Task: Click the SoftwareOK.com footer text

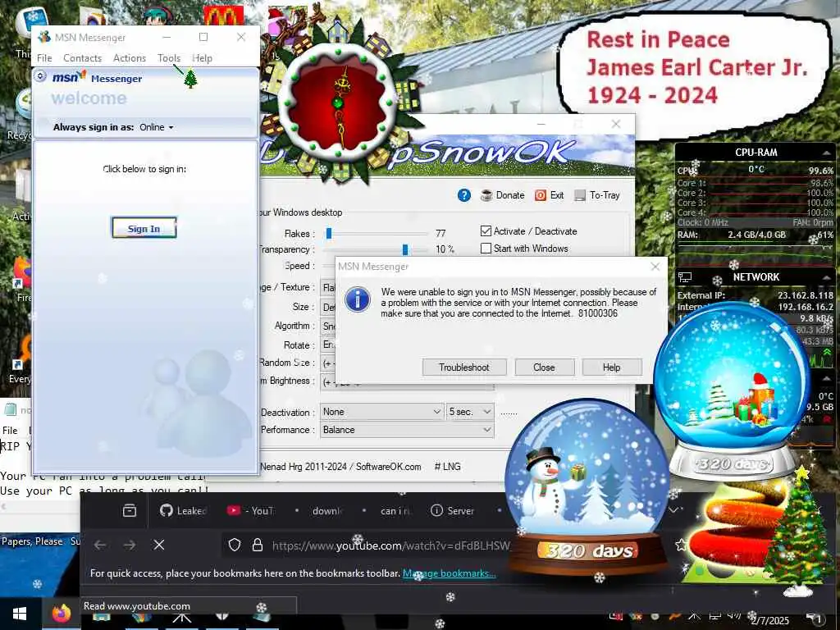Action: [x=388, y=467]
